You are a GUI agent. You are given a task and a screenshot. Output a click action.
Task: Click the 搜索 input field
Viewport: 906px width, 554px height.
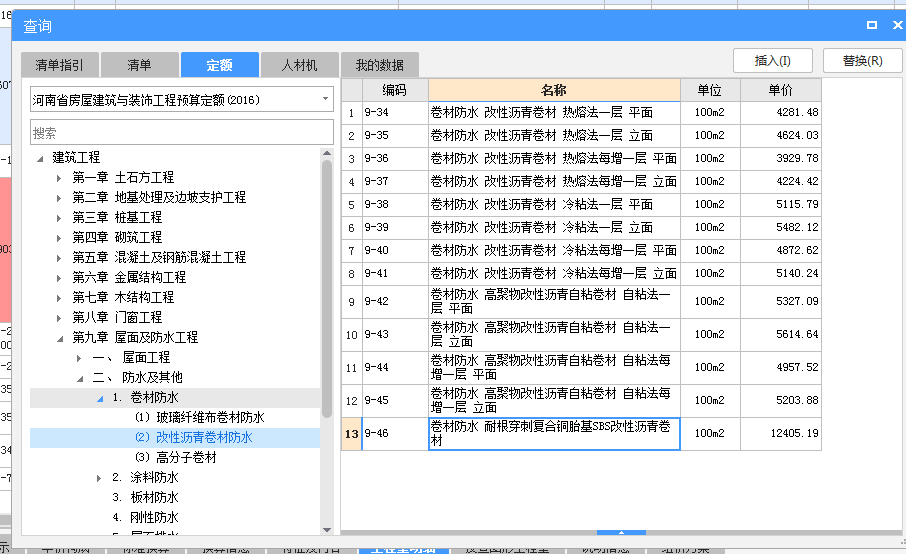182,132
